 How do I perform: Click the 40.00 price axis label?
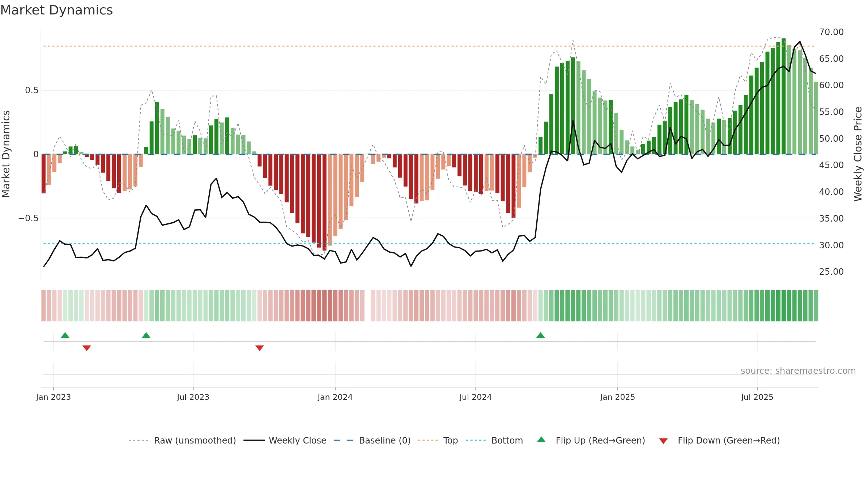[x=831, y=192]
